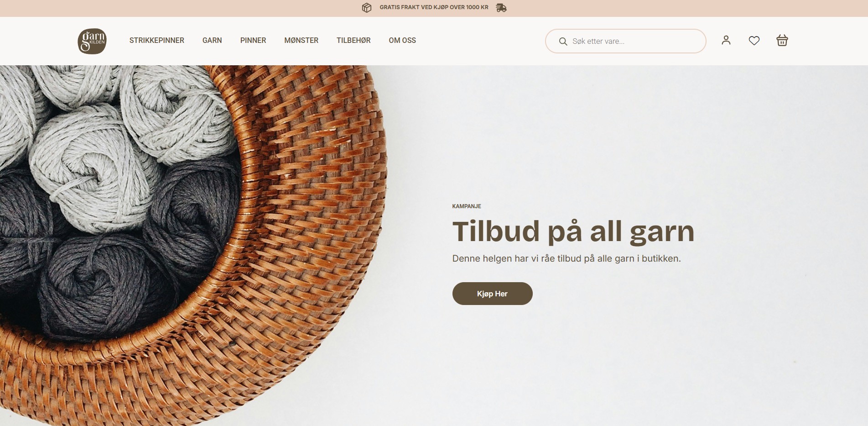Open the Garnkilden logo homepage link
Image resolution: width=868 pixels, height=426 pixels.
point(92,41)
